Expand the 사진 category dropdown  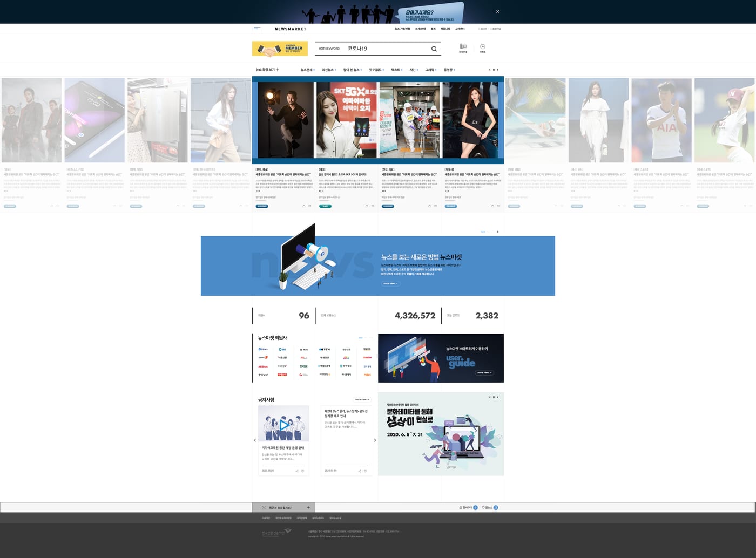[414, 70]
